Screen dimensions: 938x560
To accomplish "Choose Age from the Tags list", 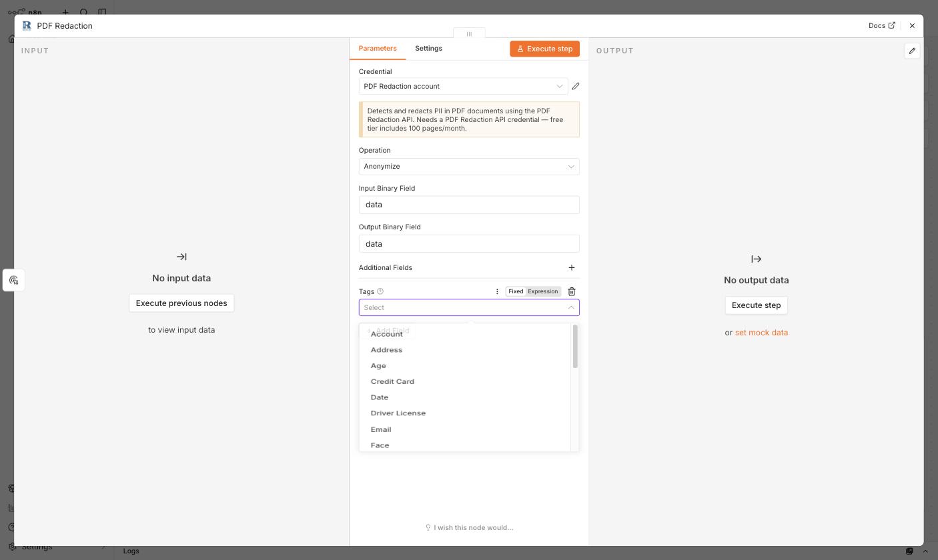I will (465, 366).
